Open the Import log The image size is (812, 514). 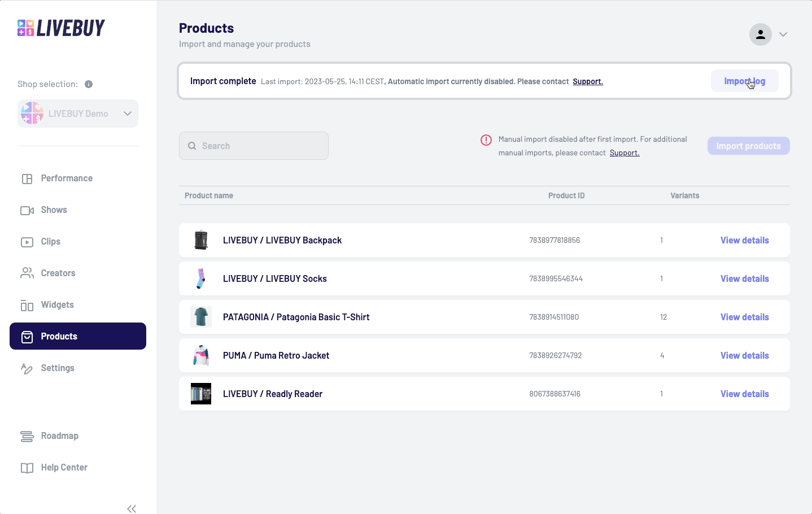(x=744, y=81)
